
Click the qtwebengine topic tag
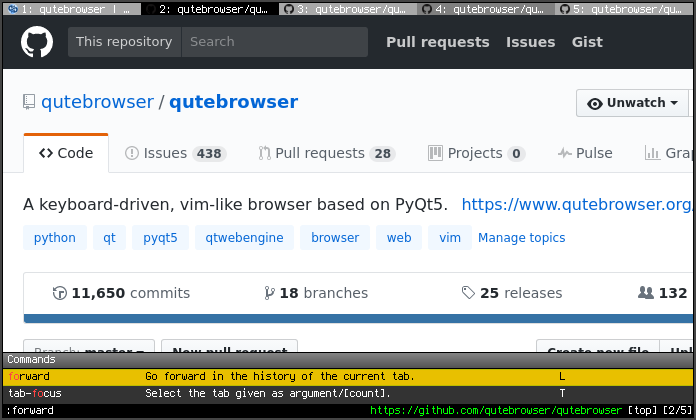[244, 238]
